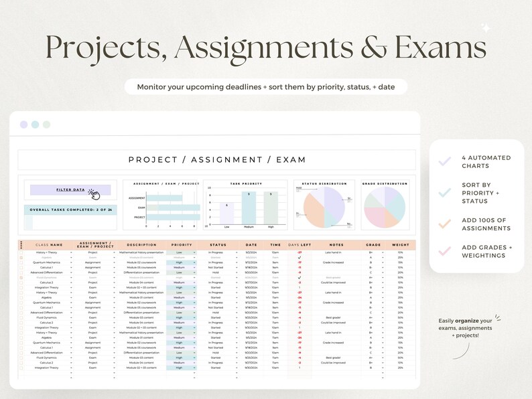Click the Assignment bar in bar chart
The height and width of the screenshot is (399, 532).
point(164,198)
